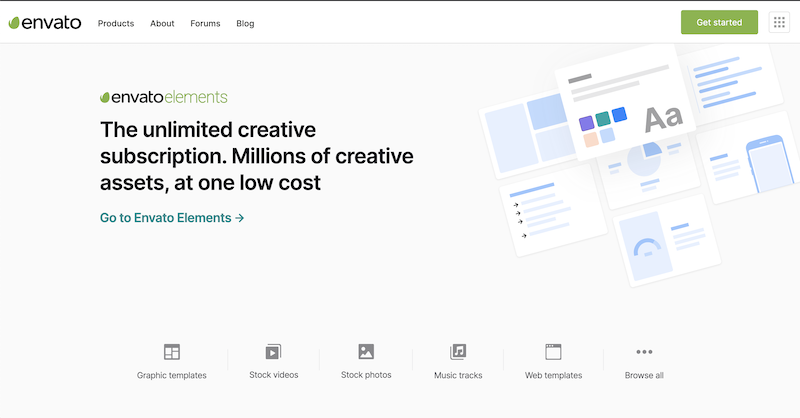
Task: Open the Blog link in navigation
Action: pos(245,23)
